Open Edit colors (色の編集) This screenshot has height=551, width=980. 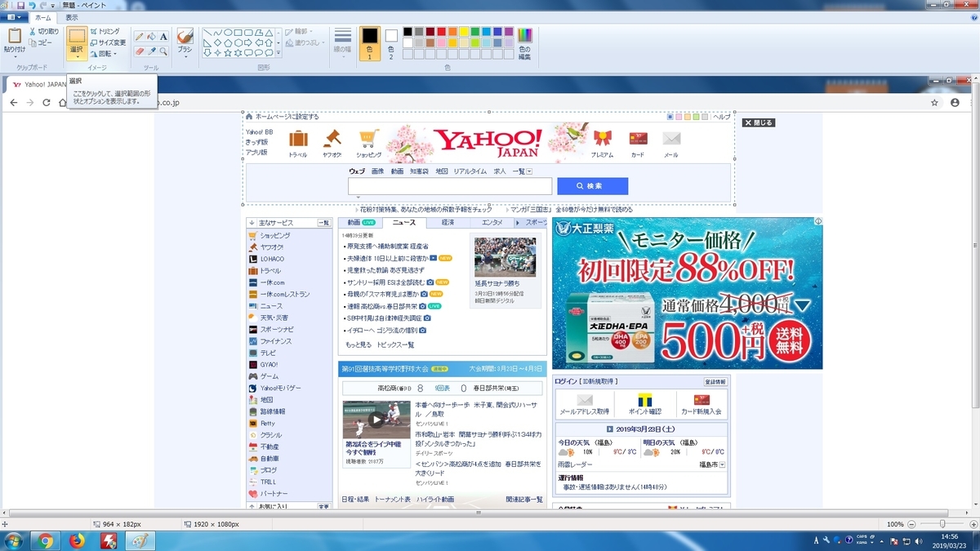pos(524,43)
